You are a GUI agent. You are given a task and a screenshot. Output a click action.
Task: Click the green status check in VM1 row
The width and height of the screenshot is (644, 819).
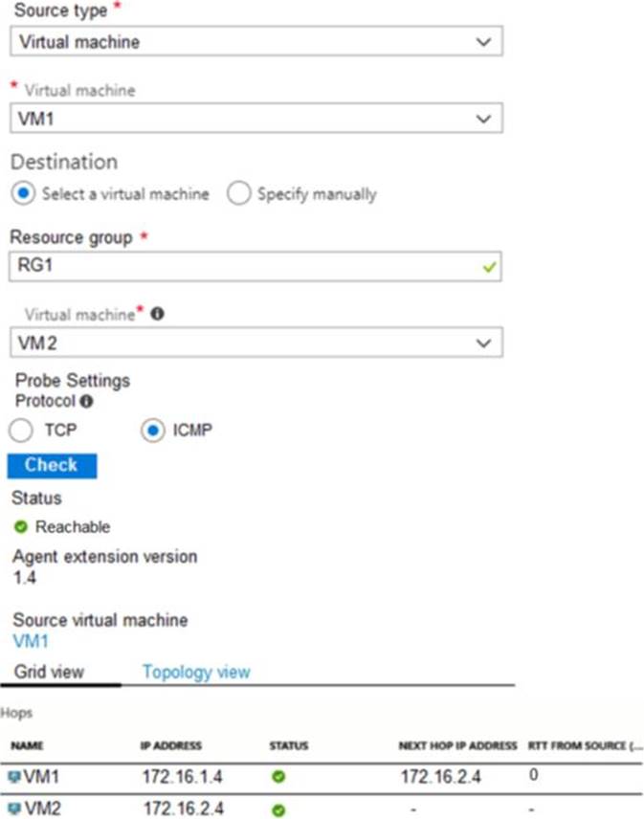[x=278, y=777]
